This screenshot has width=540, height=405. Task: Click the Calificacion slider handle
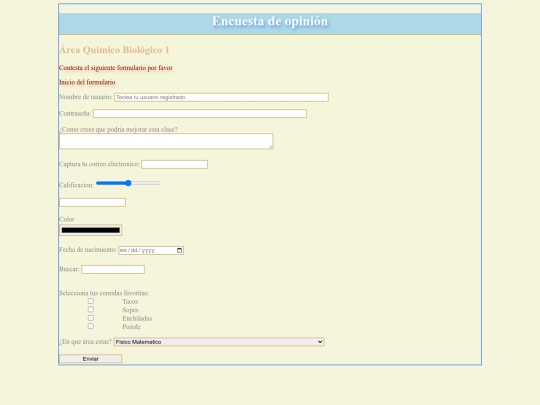[x=128, y=183]
